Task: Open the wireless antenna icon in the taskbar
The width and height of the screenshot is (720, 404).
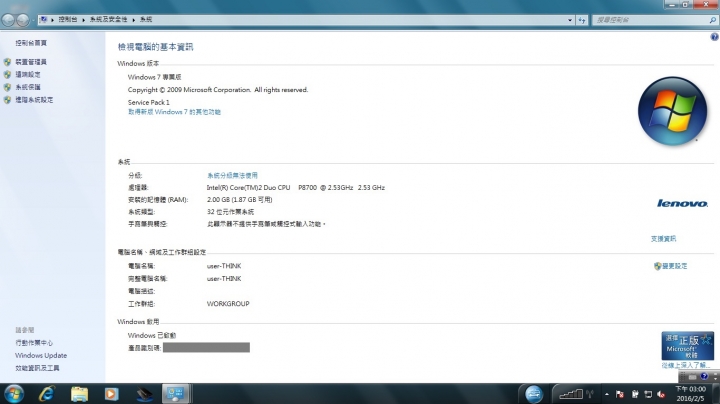Action: 590,394
